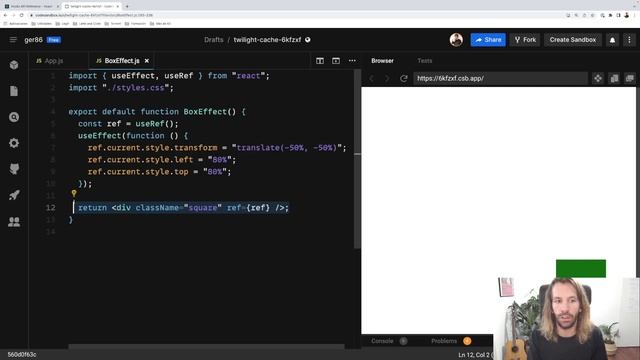640x360 pixels.
Task: Open the header vertical dots menu
Action: point(629,40)
